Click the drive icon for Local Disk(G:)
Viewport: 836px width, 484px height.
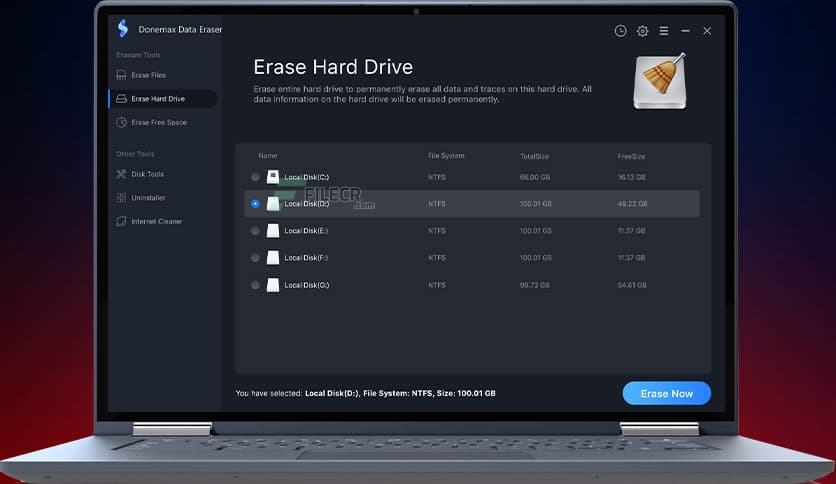click(x=273, y=285)
